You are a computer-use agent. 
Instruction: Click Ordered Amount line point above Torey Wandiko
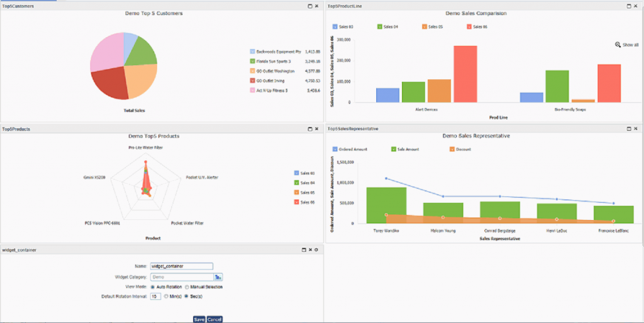(x=387, y=178)
